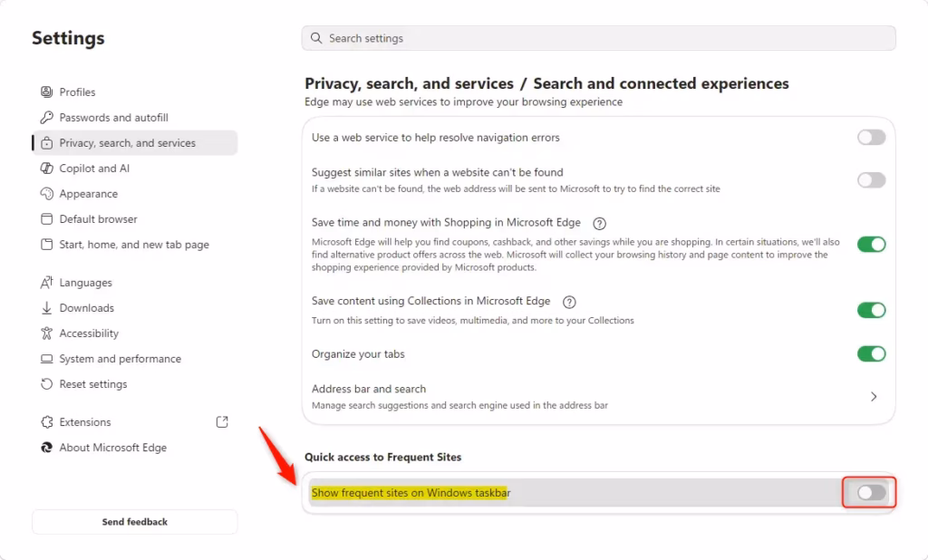
Task: Click the Organize your tabs label
Action: tap(358, 354)
